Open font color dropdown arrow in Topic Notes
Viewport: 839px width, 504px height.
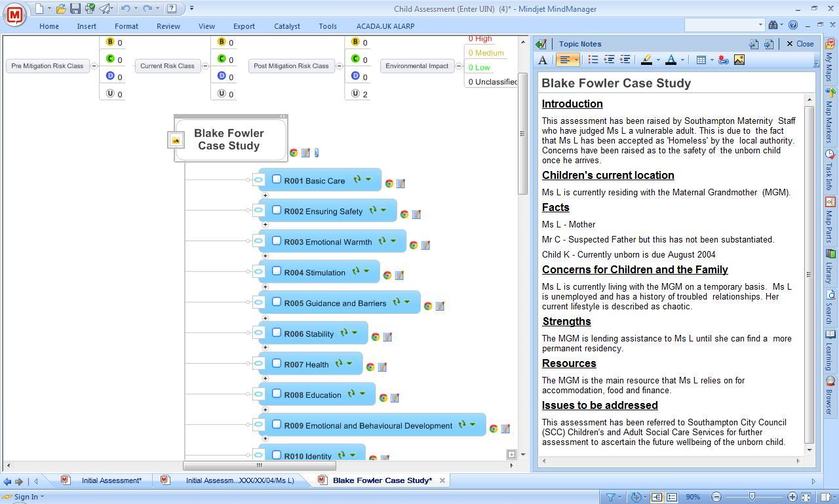(682, 60)
